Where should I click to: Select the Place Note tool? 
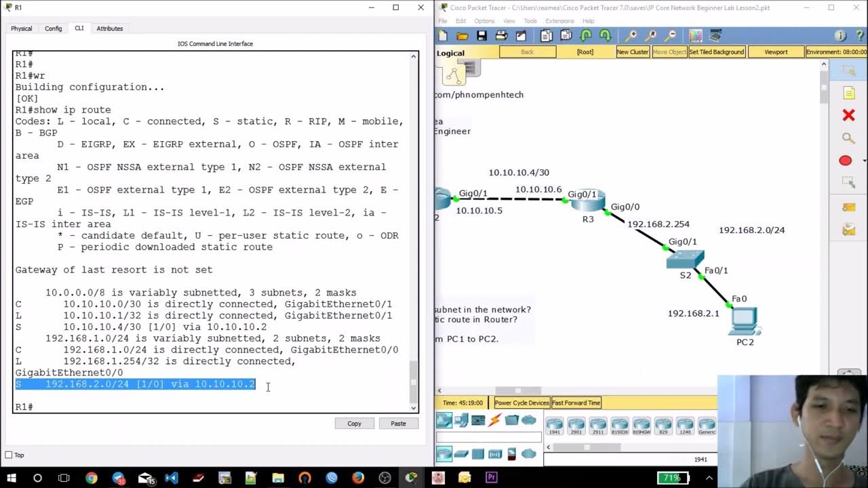tap(848, 93)
